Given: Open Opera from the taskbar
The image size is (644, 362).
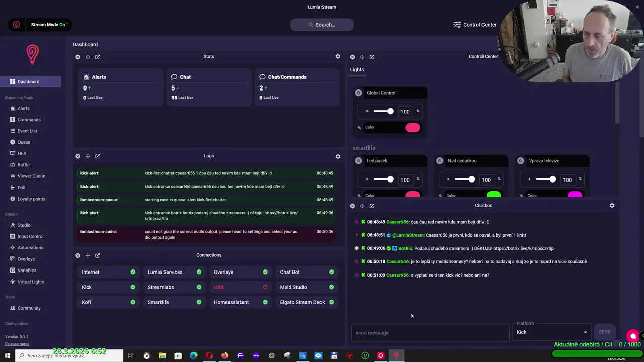Looking at the screenshot, I should click(209, 355).
